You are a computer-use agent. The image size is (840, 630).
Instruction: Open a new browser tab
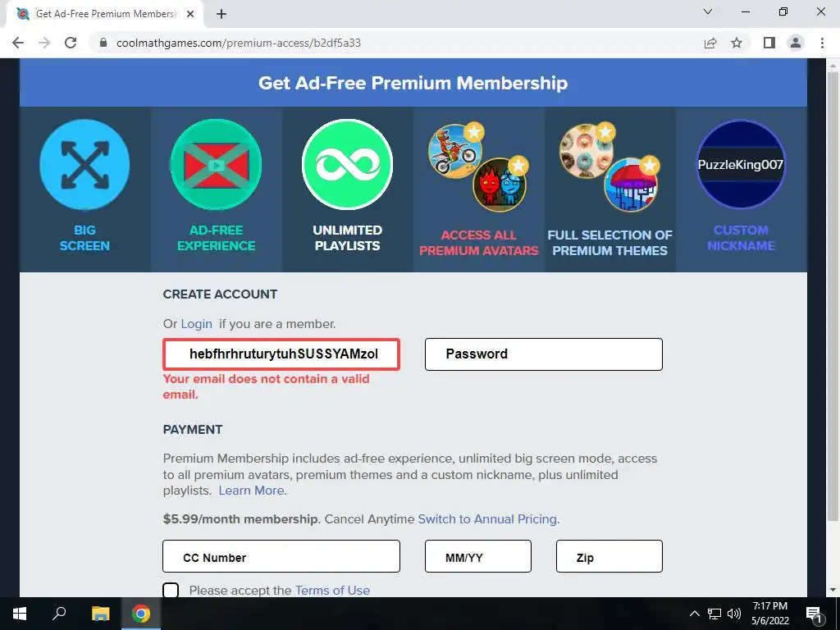221,14
